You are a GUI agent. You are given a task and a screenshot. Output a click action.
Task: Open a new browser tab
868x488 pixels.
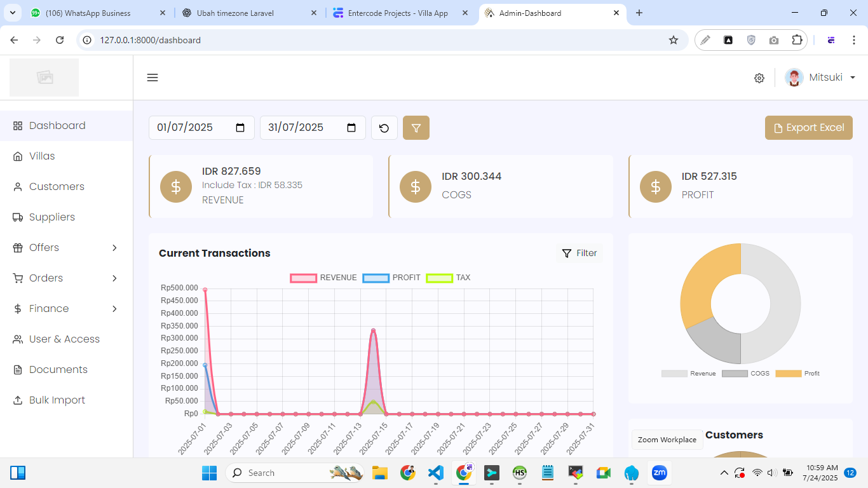(x=639, y=13)
